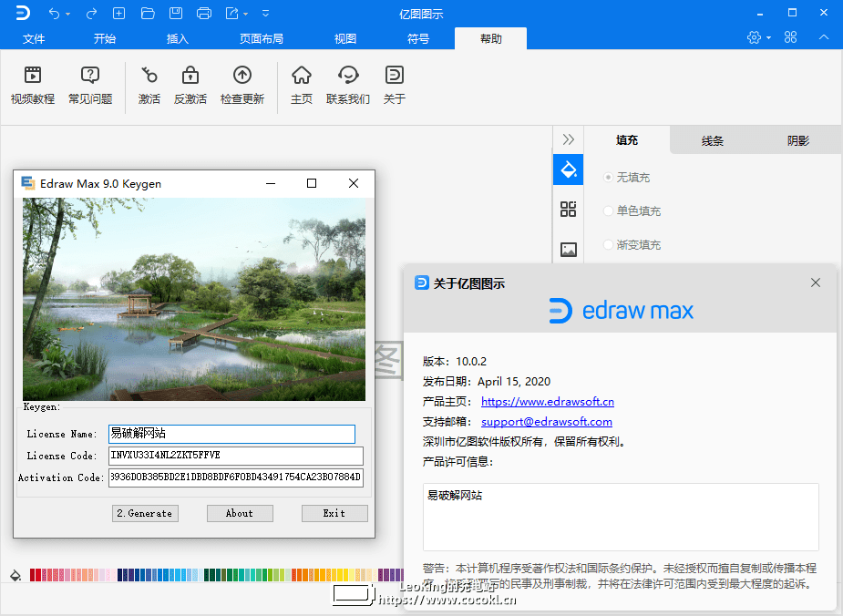The width and height of the screenshot is (843, 616).
Task: Select the fill bucket panel icon
Action: (569, 169)
